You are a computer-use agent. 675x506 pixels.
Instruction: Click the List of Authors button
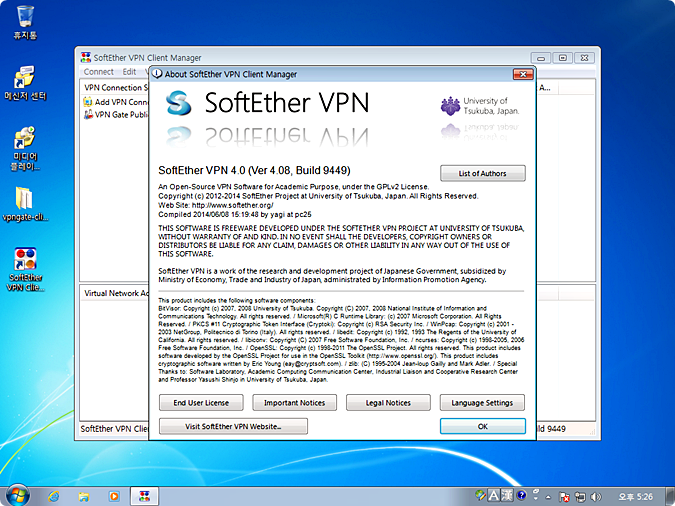tap(483, 173)
